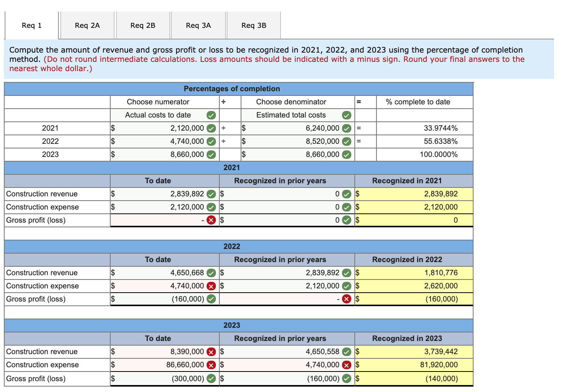Click check icon beside 4,650,558 prior revenue
The height and width of the screenshot is (392, 561).
pyautogui.click(x=347, y=352)
